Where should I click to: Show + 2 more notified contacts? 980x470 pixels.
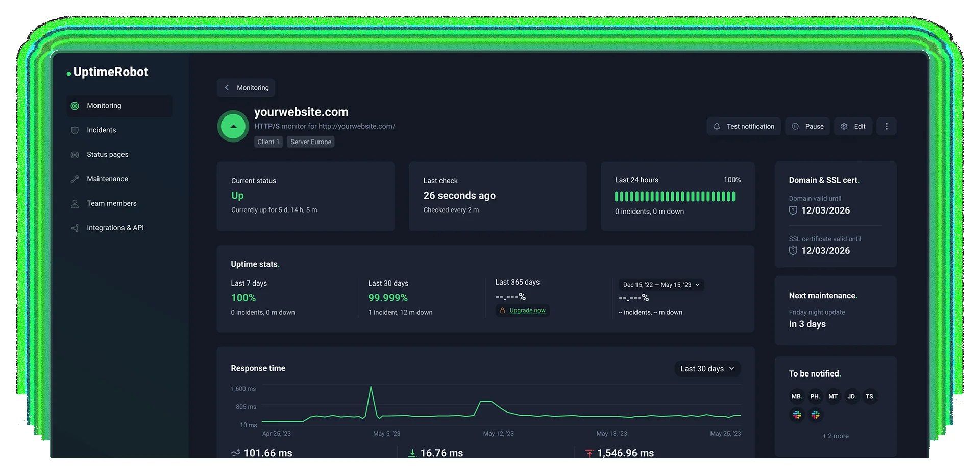click(836, 436)
